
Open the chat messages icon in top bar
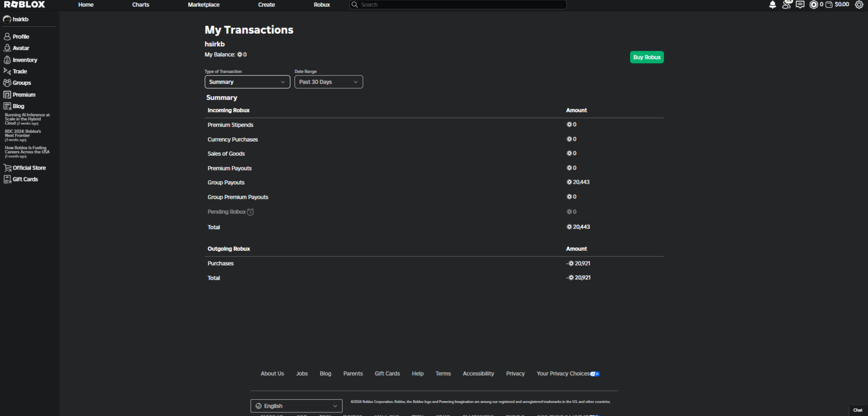tap(800, 4)
